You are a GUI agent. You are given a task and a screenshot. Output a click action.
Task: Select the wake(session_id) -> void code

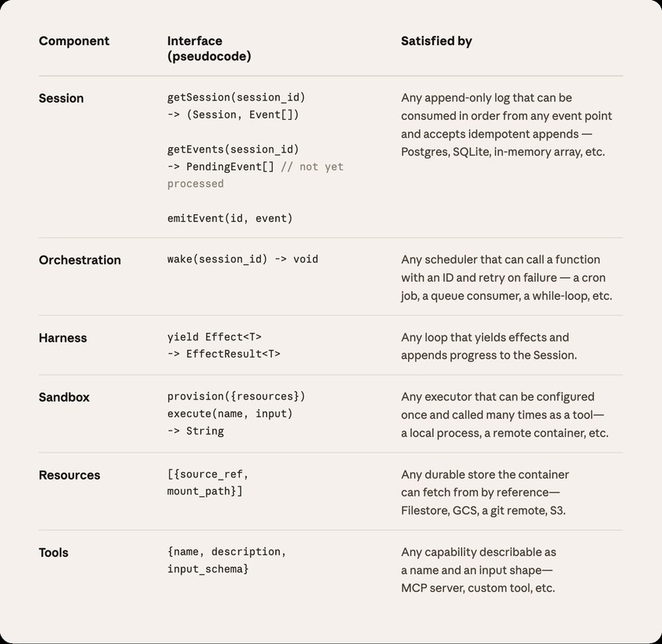click(243, 259)
